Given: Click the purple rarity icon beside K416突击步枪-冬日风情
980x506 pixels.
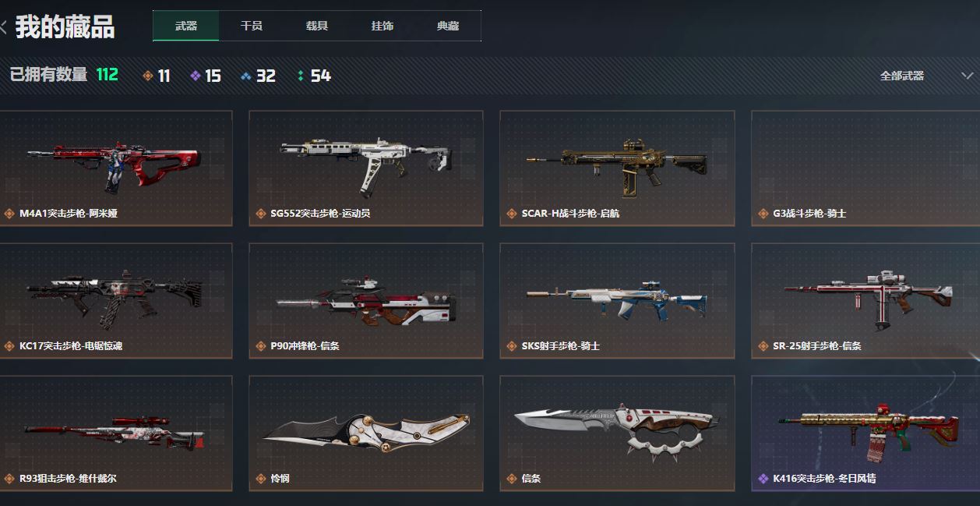Looking at the screenshot, I should pyautogui.click(x=763, y=479).
